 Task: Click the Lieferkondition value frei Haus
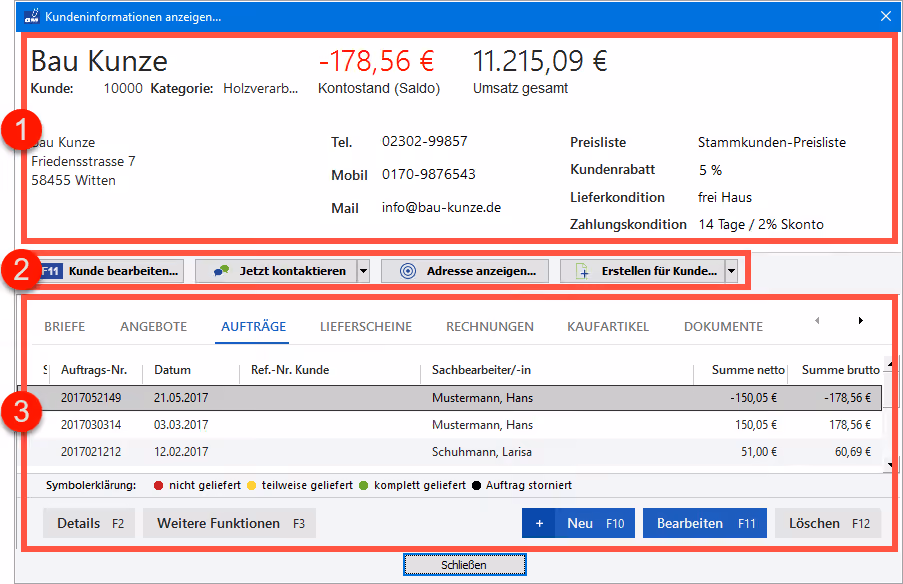tap(724, 198)
